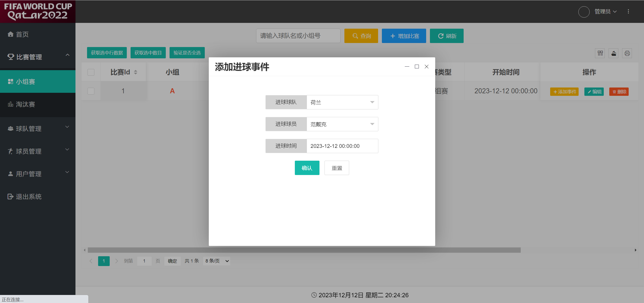Click the 进球时间 datetime input field
This screenshot has width=644, height=303.
point(342,146)
